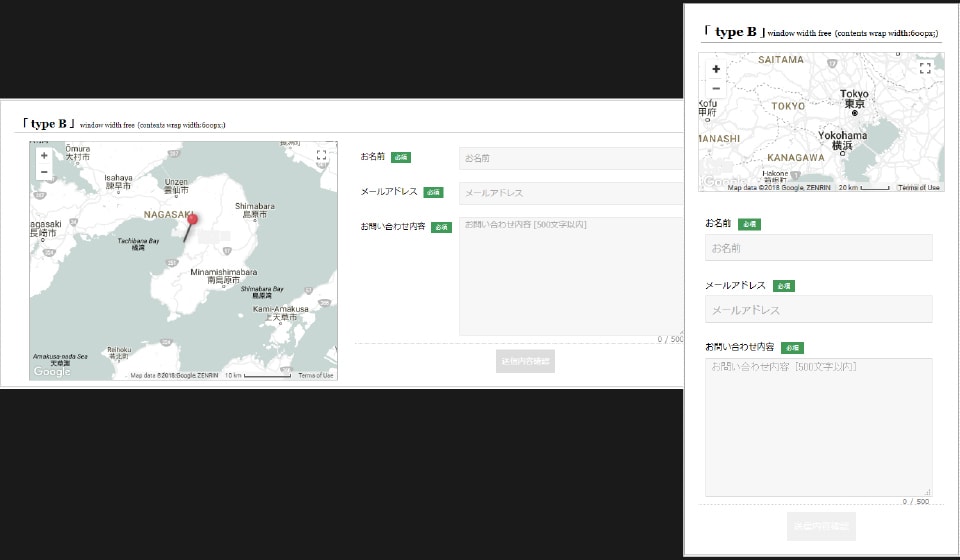Click the Yokohama label on Tokyo map
Image resolution: width=960 pixels, height=560 pixels.
click(842, 140)
